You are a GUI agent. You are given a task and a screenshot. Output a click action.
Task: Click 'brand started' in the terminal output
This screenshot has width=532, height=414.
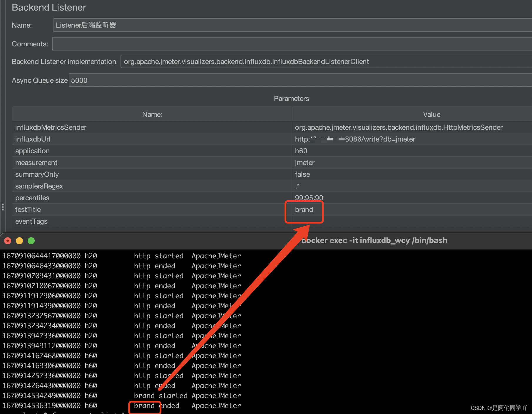click(160, 396)
